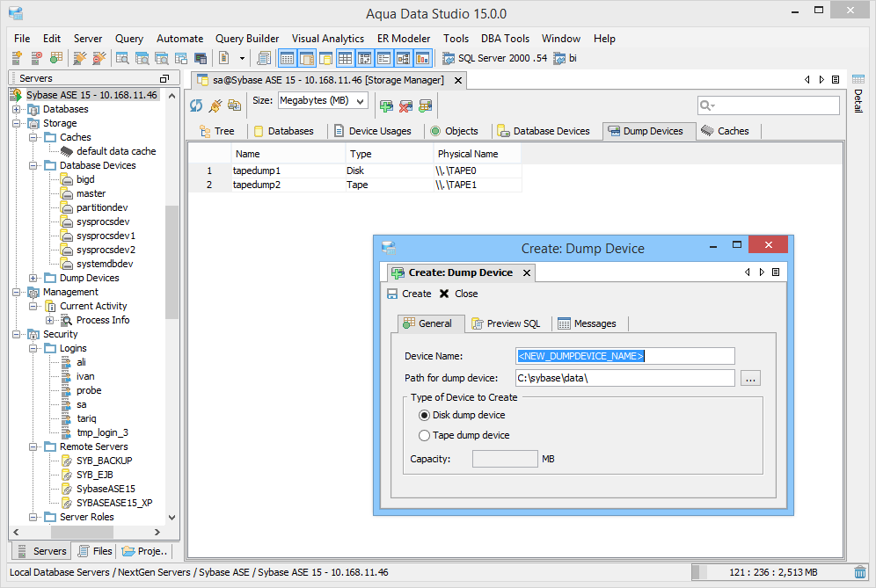This screenshot has width=876, height=588.
Task: Open the DBA Tools menu
Action: pos(505,38)
